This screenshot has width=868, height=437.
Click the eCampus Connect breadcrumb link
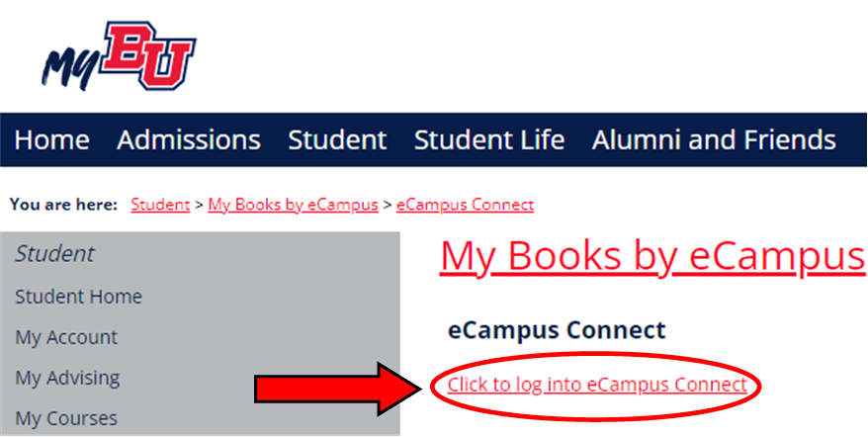(465, 205)
